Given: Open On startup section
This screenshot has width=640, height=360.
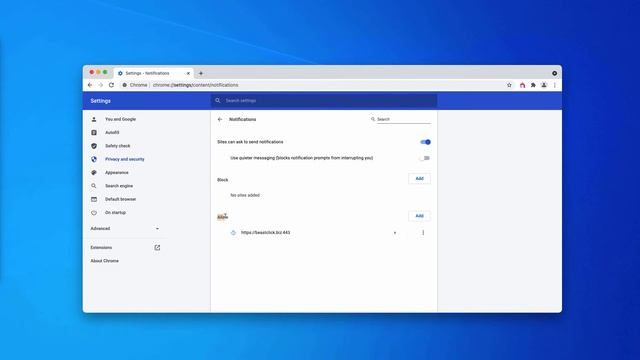Looking at the screenshot, I should [x=116, y=212].
